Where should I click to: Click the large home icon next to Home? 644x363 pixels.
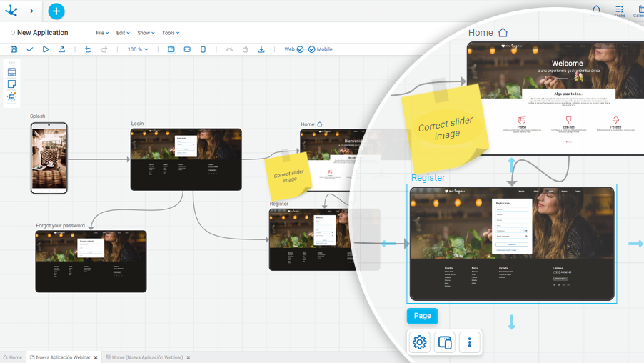503,32
